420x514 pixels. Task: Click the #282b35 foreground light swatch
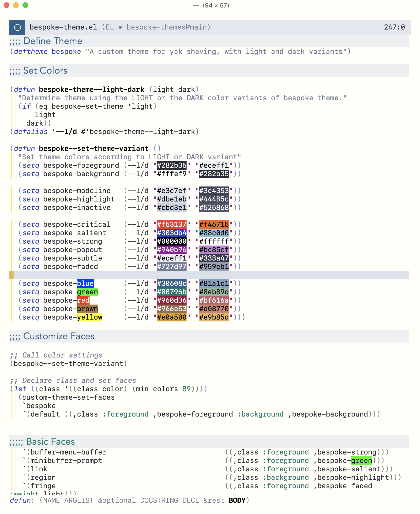[x=172, y=165]
